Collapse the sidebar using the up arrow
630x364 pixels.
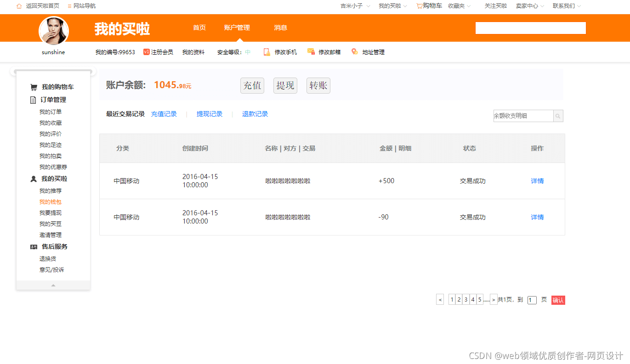[x=53, y=285]
